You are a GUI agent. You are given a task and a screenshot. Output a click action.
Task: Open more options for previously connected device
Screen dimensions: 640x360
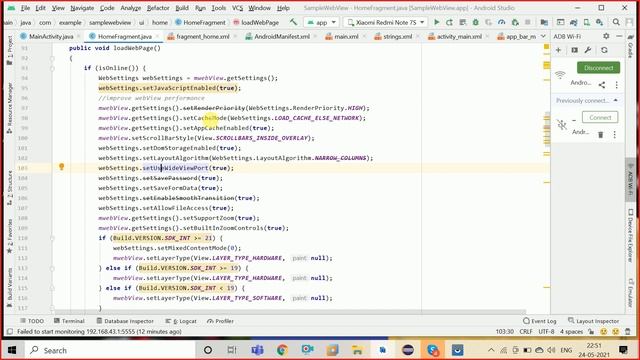(x=615, y=134)
